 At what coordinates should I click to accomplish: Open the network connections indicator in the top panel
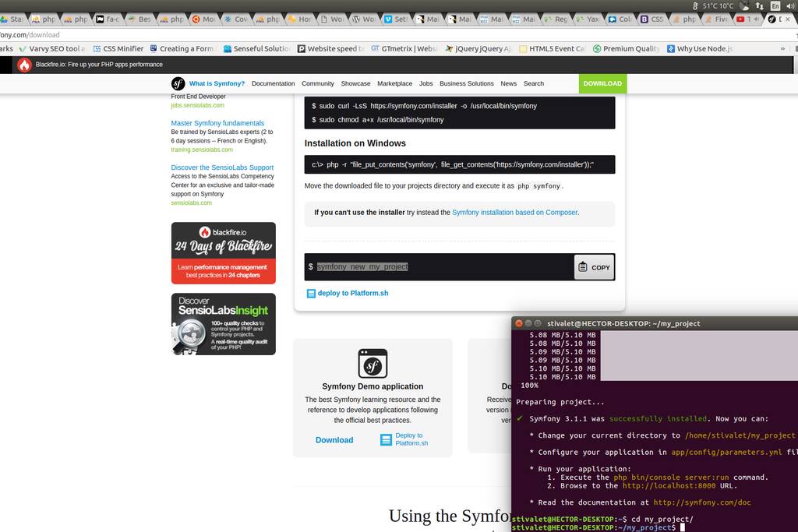[760, 5]
